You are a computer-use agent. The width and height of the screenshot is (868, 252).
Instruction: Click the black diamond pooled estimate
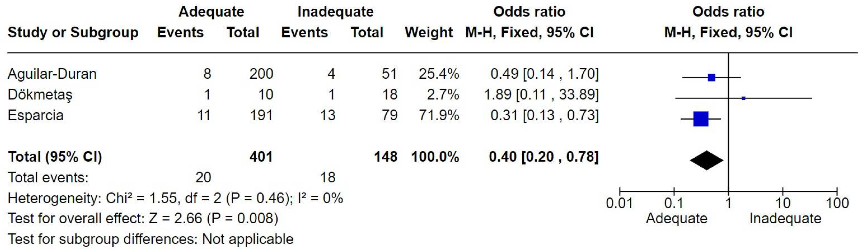pos(707,160)
